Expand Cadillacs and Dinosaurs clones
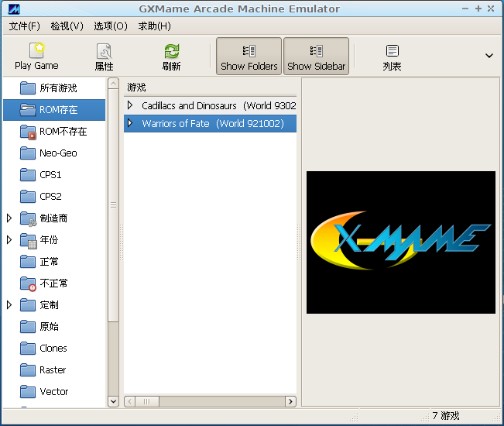The height and width of the screenshot is (426, 504). [130, 105]
